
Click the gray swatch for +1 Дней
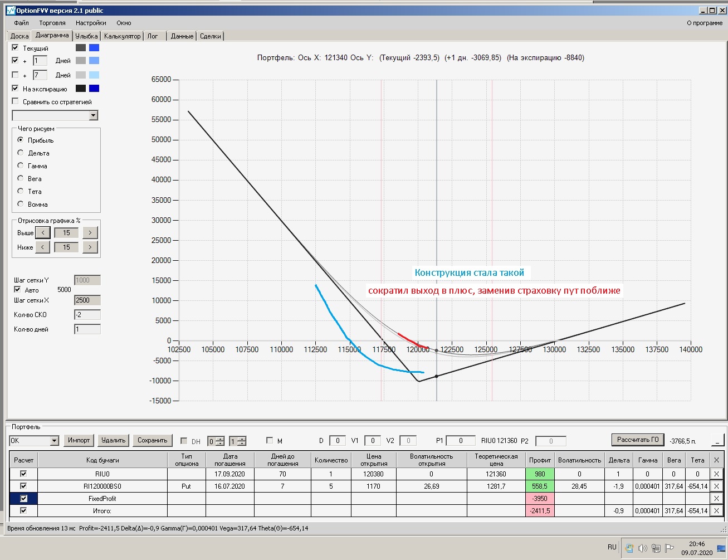coord(81,60)
